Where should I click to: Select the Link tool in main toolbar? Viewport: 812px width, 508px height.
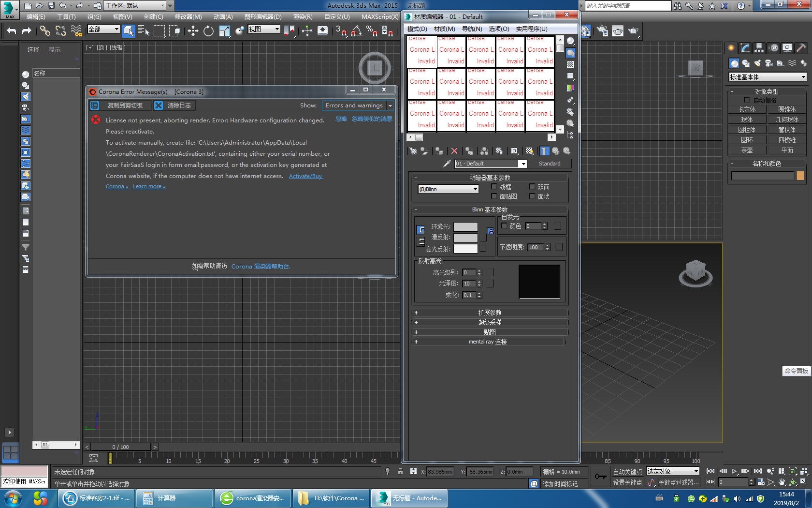coord(45,31)
